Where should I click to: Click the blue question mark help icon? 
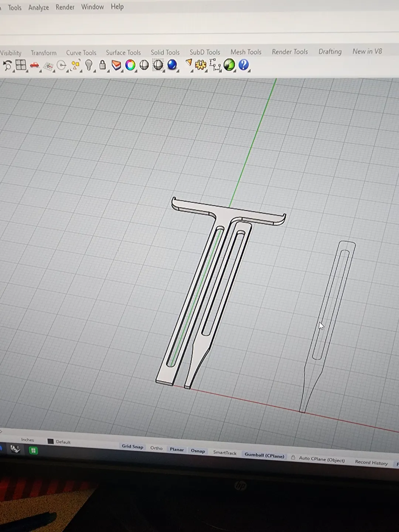243,65
